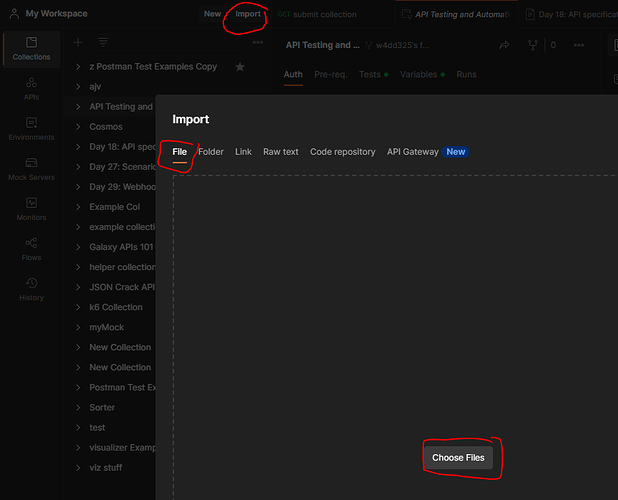Select the File tab in Import dialog
618x500 pixels.
(179, 152)
